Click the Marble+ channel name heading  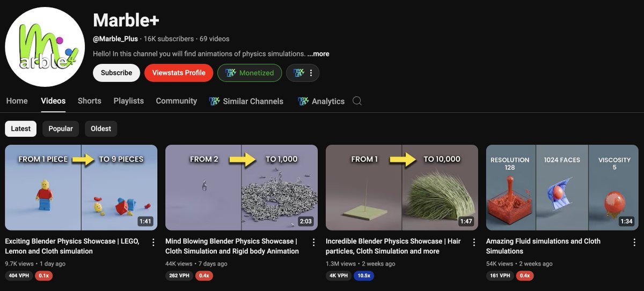coord(126,20)
